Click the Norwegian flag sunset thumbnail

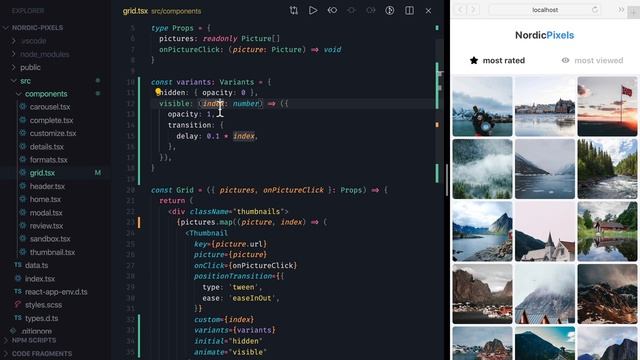tap(607, 107)
